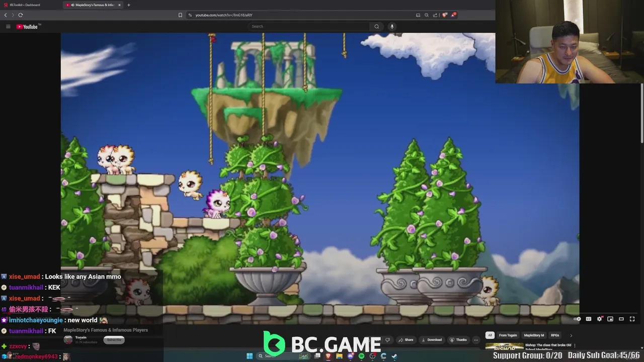
Task: Switch video to miniplayer mode
Action: click(x=610, y=319)
